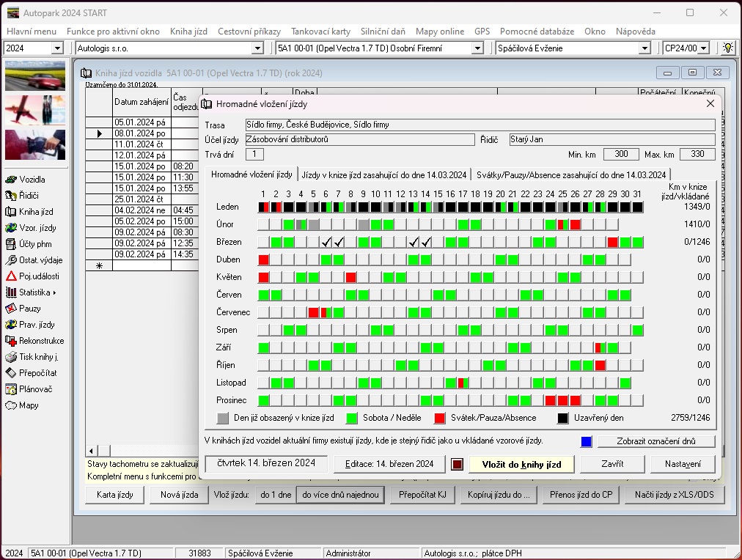Select day 2 in Srpen row

pos(276,330)
